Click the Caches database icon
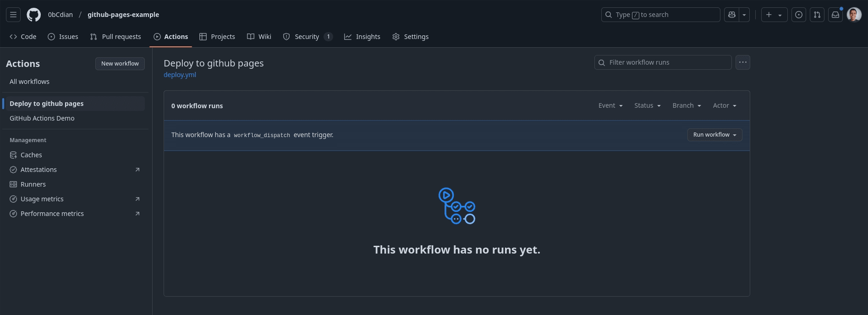 click(x=13, y=155)
